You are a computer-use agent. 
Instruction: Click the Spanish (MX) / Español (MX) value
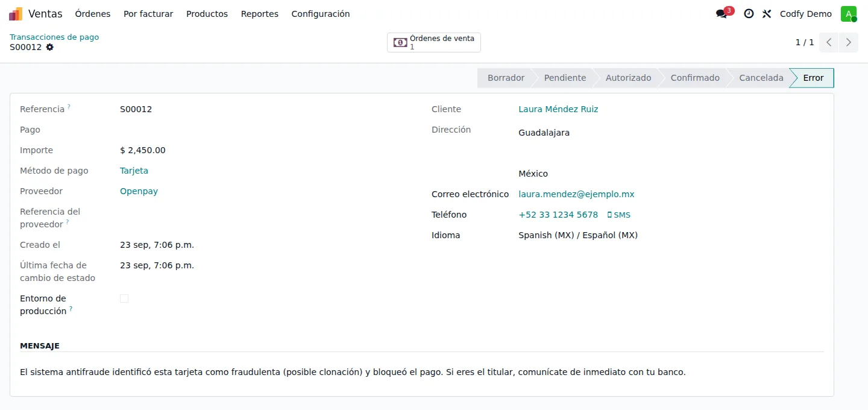[x=578, y=235]
